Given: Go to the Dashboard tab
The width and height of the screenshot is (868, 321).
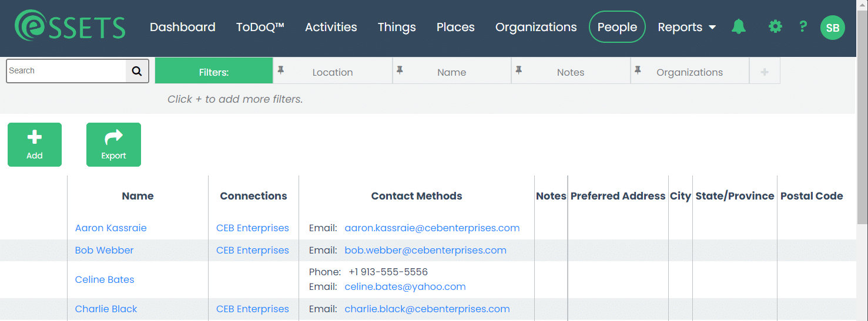Looking at the screenshot, I should coord(182,27).
